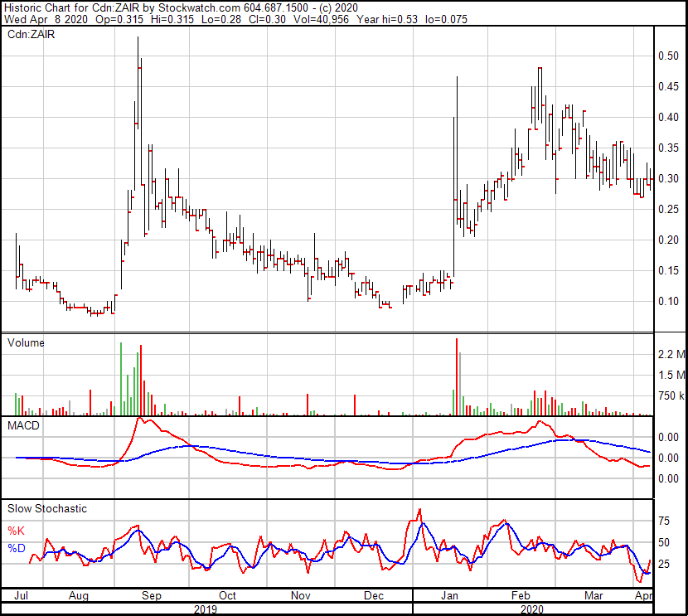This screenshot has height=616, width=688.
Task: Click the 50 stochastic axis label
Action: [664, 543]
